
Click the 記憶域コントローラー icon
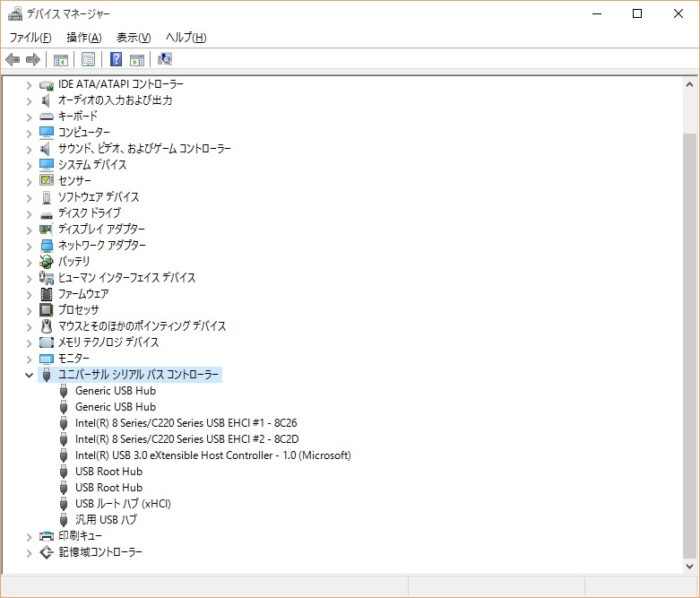(x=46, y=552)
